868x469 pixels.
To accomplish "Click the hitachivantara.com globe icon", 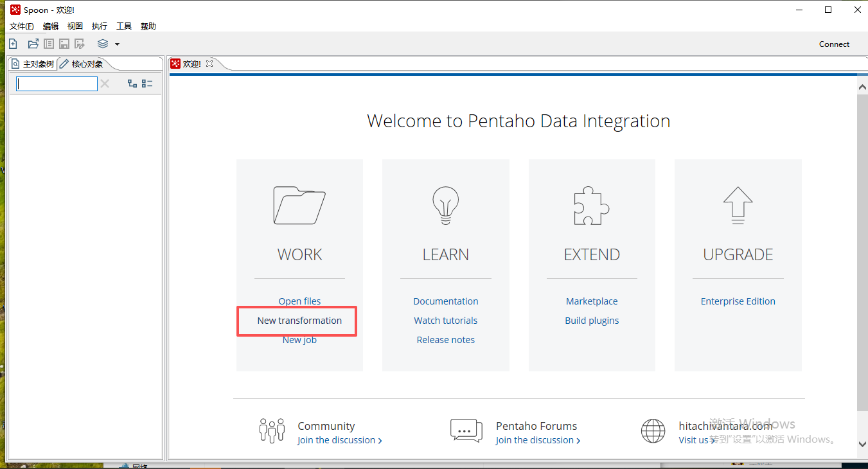I will [653, 430].
